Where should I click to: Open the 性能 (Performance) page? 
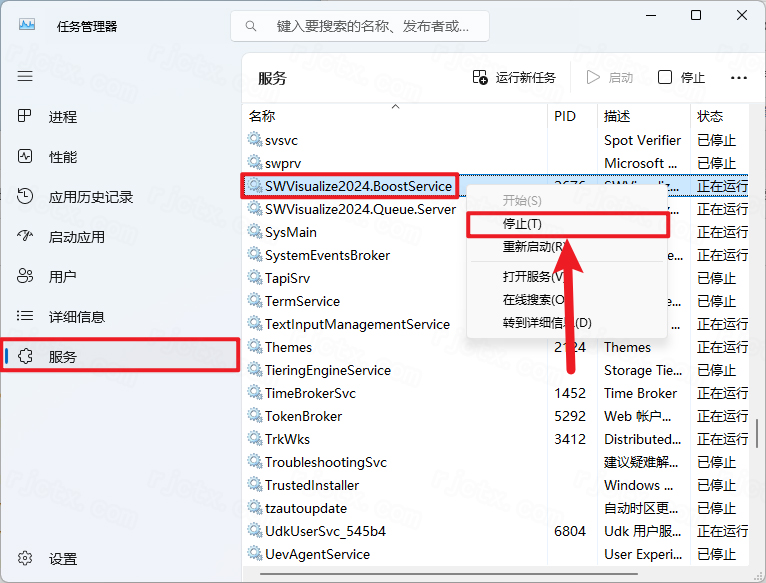pyautogui.click(x=62, y=157)
